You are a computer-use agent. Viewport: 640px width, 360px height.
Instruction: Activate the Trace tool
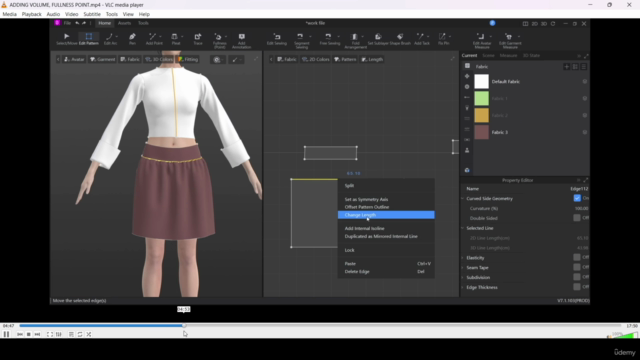point(198,39)
